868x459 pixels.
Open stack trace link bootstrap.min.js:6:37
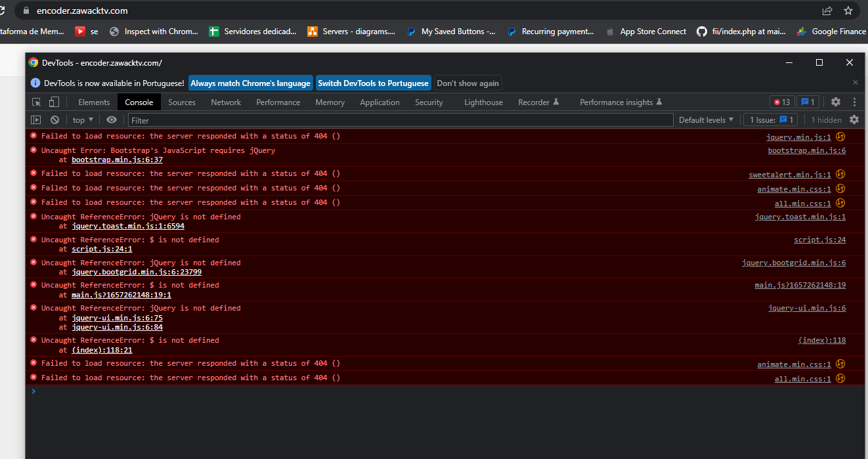117,160
